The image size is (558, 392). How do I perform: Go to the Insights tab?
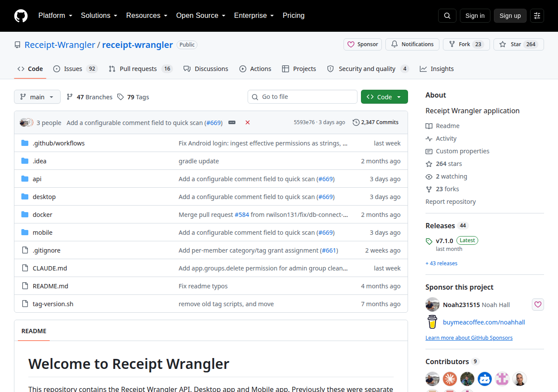(x=437, y=69)
